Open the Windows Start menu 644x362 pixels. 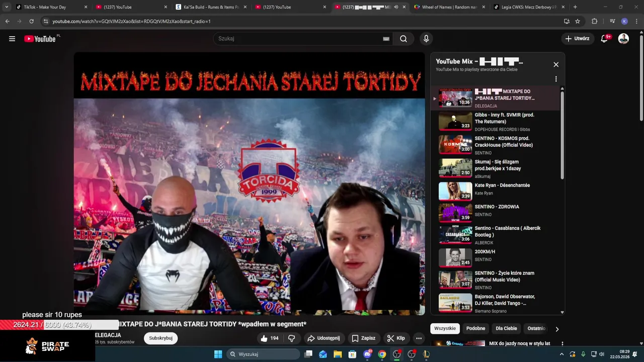click(218, 354)
